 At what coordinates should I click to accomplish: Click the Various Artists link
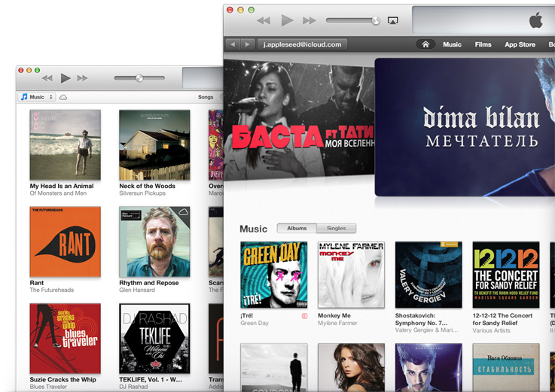tap(492, 330)
